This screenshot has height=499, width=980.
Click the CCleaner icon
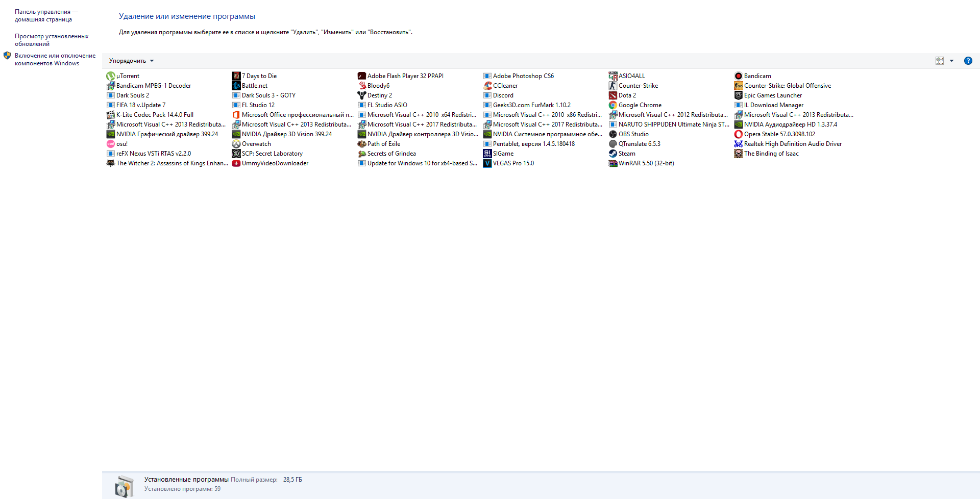click(x=487, y=86)
